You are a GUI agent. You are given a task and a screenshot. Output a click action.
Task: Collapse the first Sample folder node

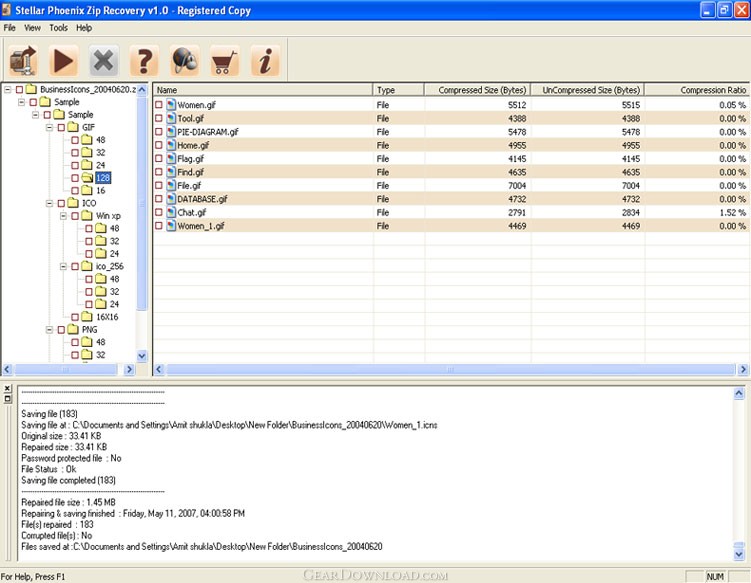(22, 102)
